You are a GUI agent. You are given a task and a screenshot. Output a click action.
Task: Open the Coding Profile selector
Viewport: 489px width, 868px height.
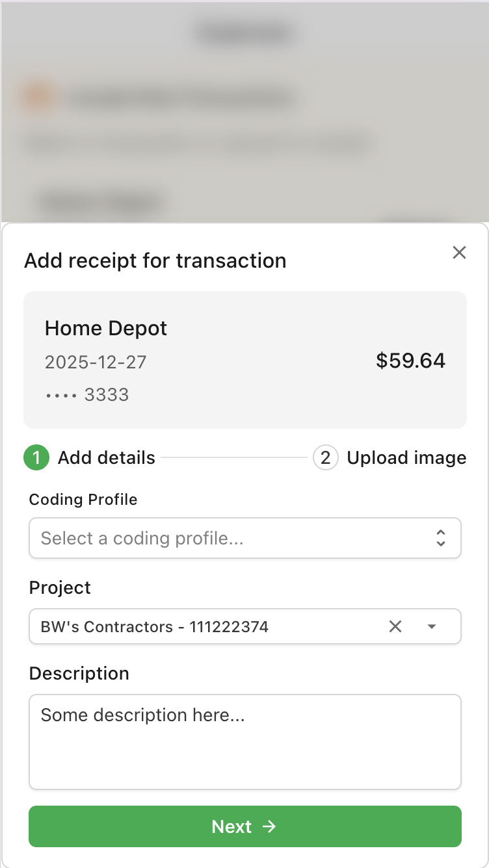tap(245, 538)
